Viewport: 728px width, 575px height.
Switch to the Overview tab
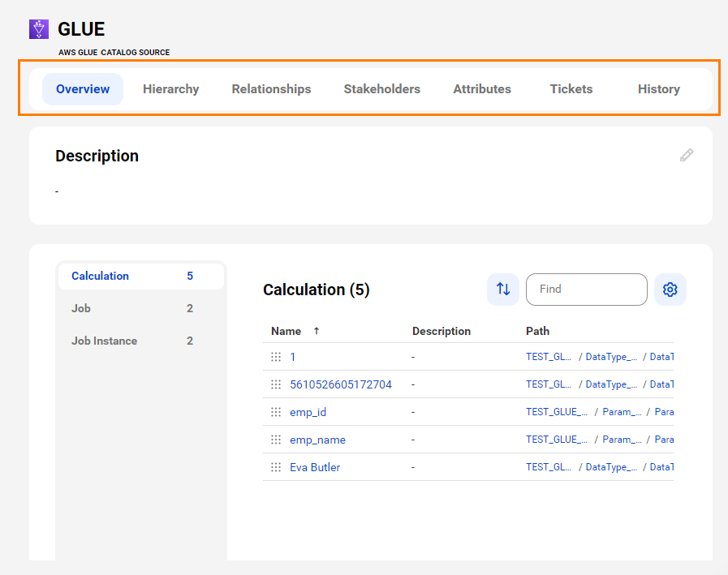(x=83, y=89)
